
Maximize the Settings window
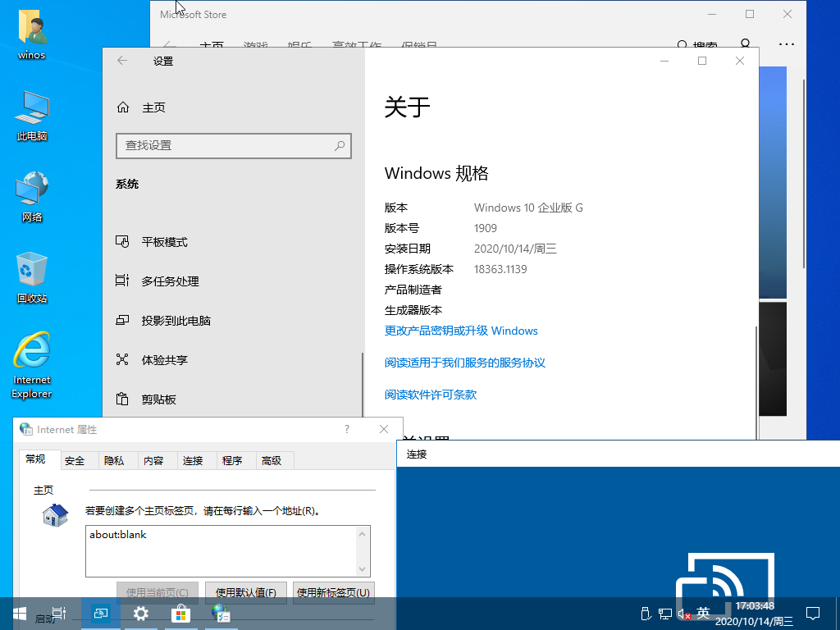click(702, 61)
